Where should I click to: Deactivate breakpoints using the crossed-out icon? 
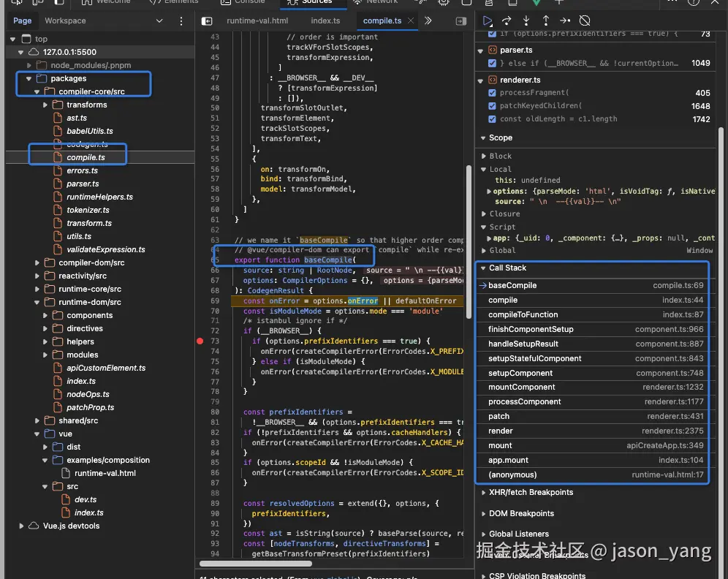tap(585, 20)
